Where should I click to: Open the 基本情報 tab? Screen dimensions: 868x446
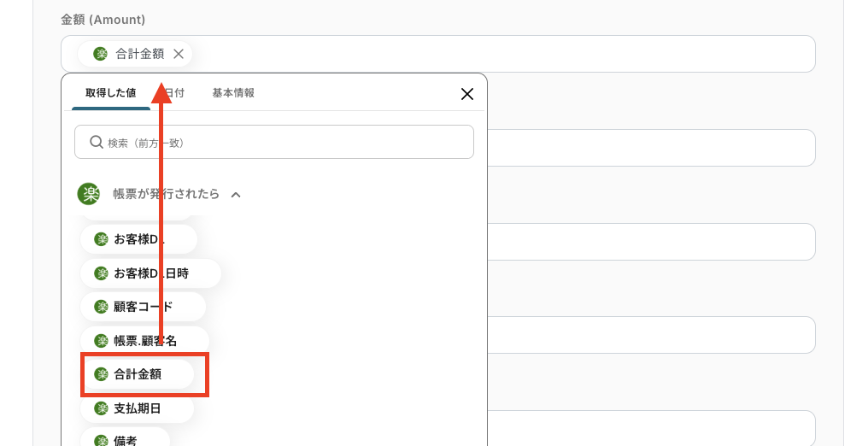click(x=233, y=93)
